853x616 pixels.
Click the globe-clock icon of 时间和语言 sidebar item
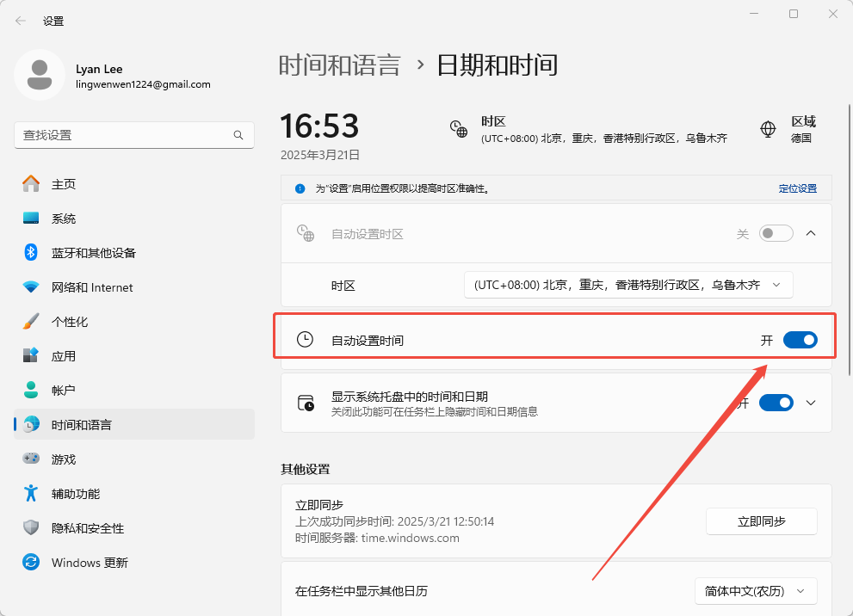(x=32, y=424)
